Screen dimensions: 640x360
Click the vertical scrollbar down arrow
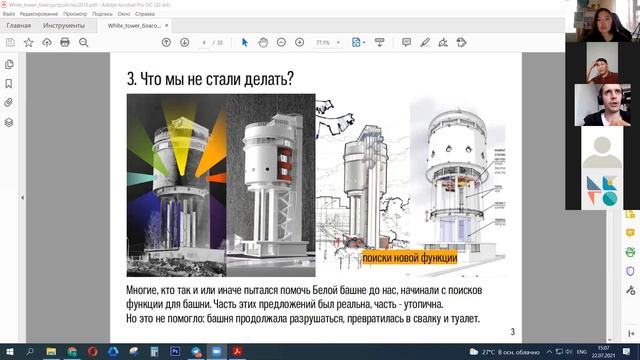click(610, 339)
